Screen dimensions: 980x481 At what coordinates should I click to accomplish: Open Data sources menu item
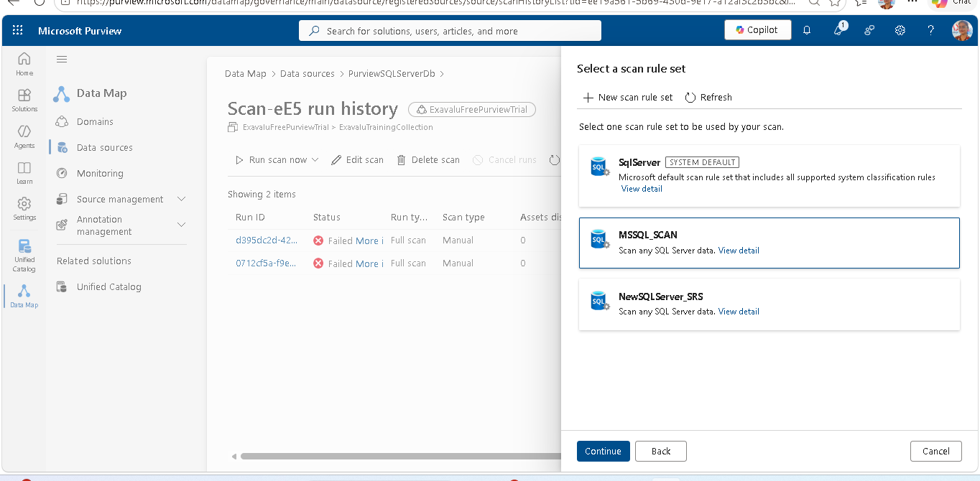pos(105,147)
